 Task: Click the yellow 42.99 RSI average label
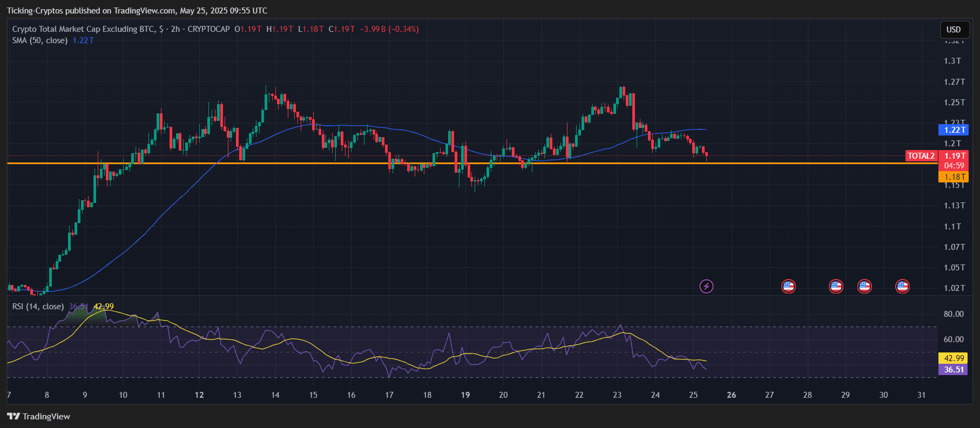(x=954, y=358)
